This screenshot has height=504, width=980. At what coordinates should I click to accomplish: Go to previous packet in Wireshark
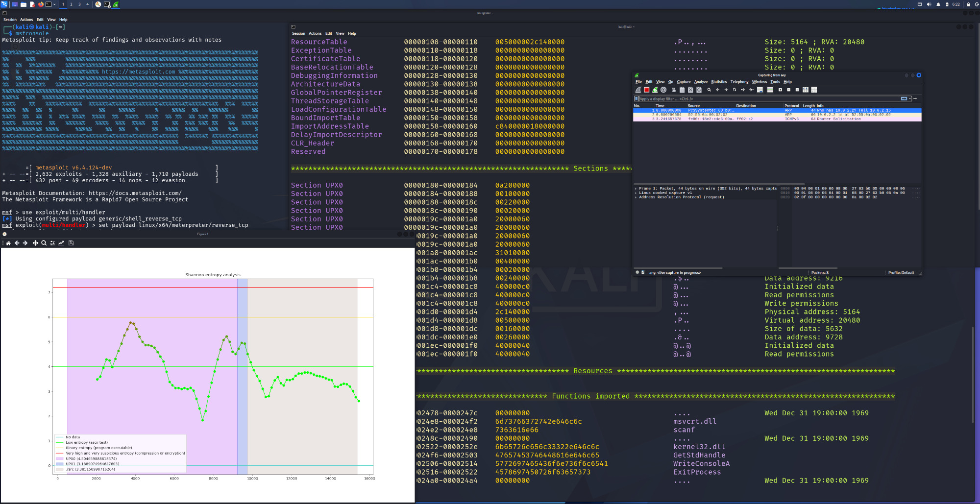click(x=717, y=90)
